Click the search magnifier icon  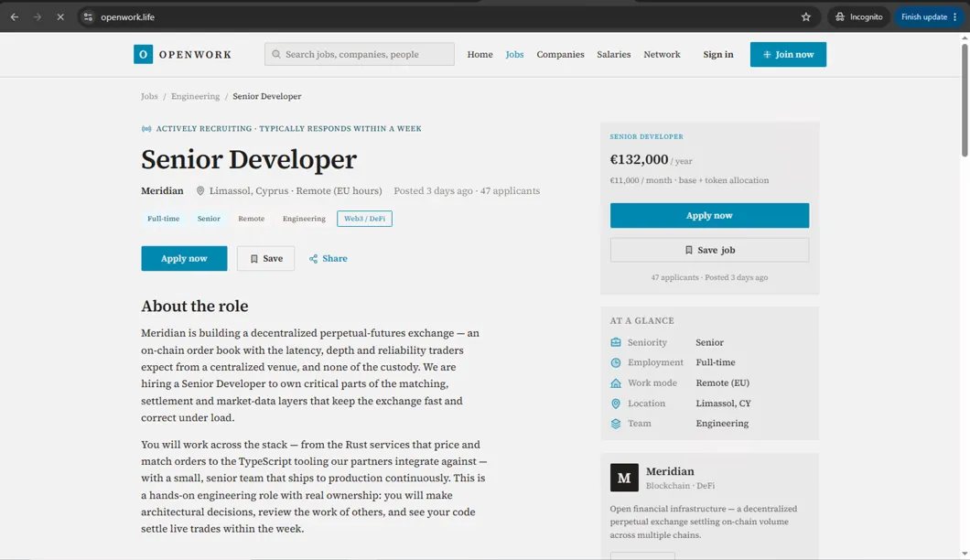[276, 55]
